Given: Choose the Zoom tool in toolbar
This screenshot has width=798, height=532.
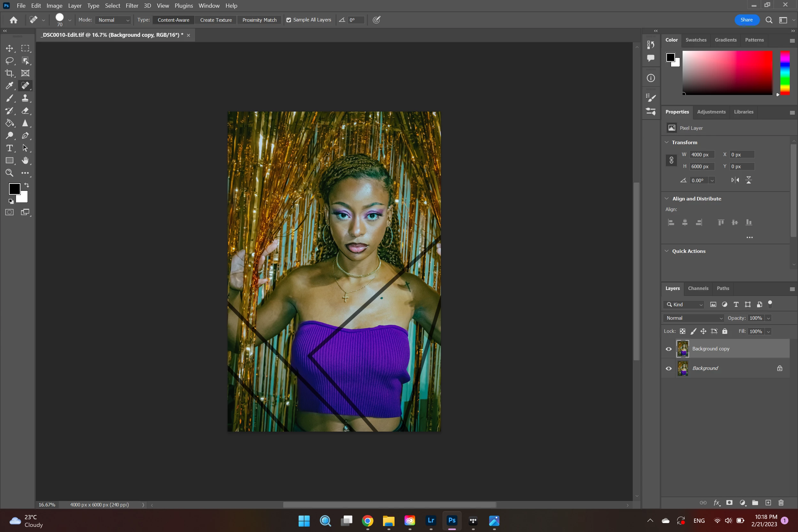Looking at the screenshot, I should click(9, 173).
